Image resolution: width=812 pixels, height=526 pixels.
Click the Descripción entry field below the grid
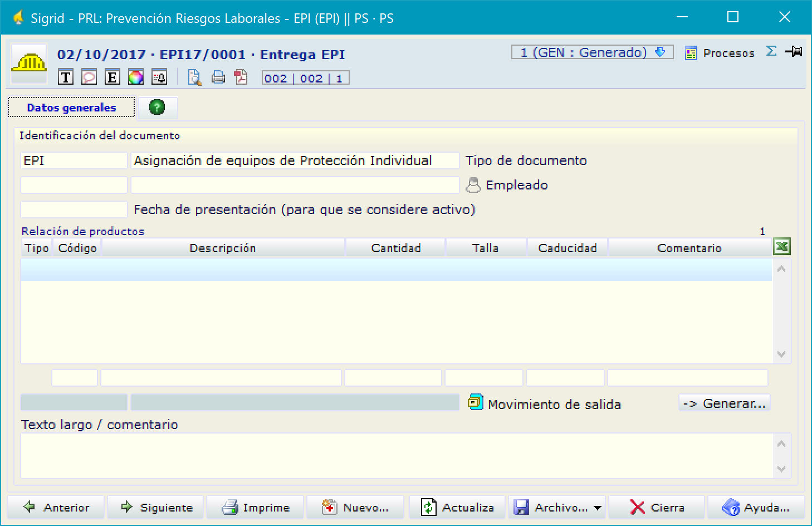[221, 378]
